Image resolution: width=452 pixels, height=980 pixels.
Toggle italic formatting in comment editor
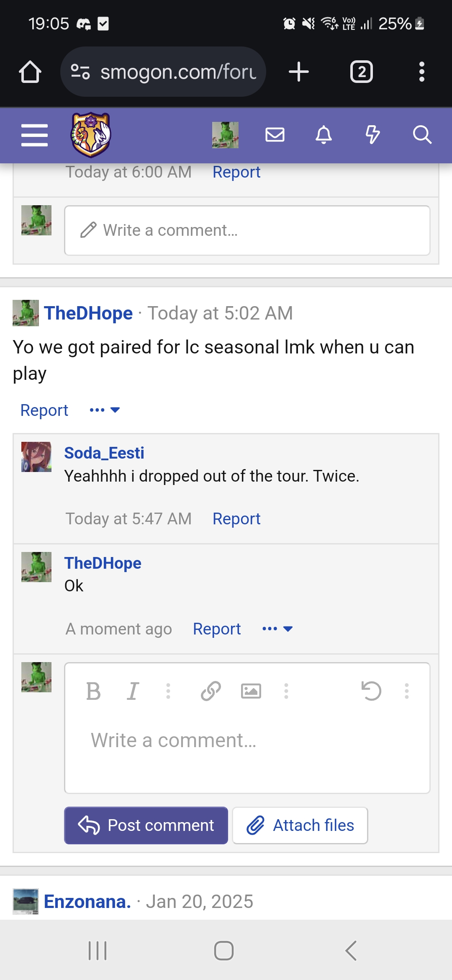coord(133,691)
